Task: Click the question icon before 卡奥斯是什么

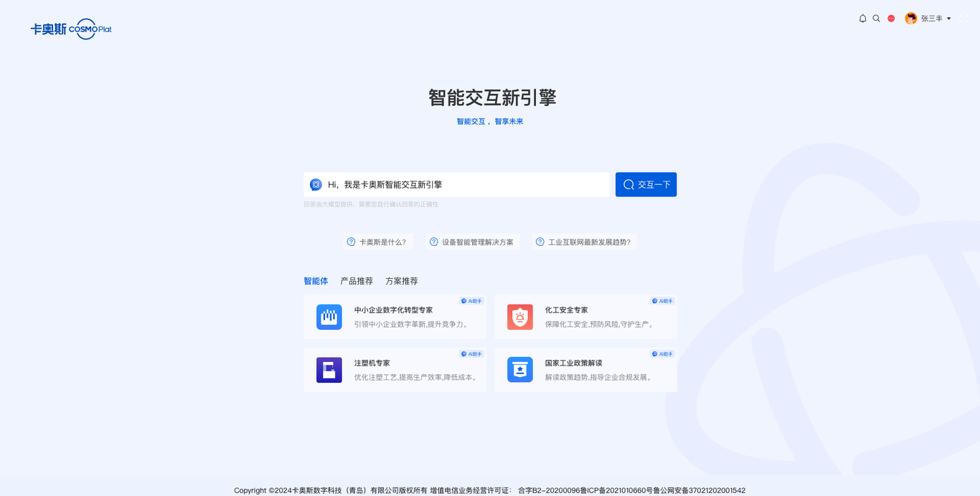Action: coord(351,242)
